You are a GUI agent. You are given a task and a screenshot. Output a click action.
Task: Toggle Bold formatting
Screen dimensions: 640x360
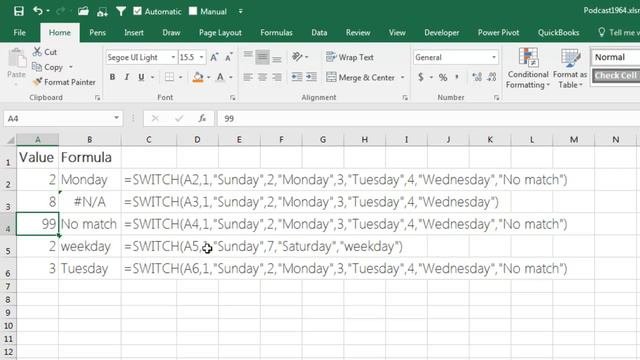(112, 77)
